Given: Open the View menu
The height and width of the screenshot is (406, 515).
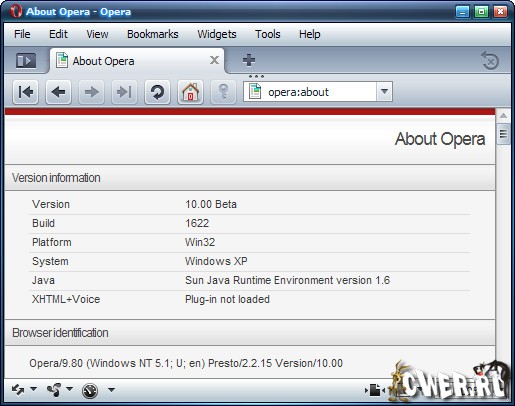Looking at the screenshot, I should click(x=97, y=34).
